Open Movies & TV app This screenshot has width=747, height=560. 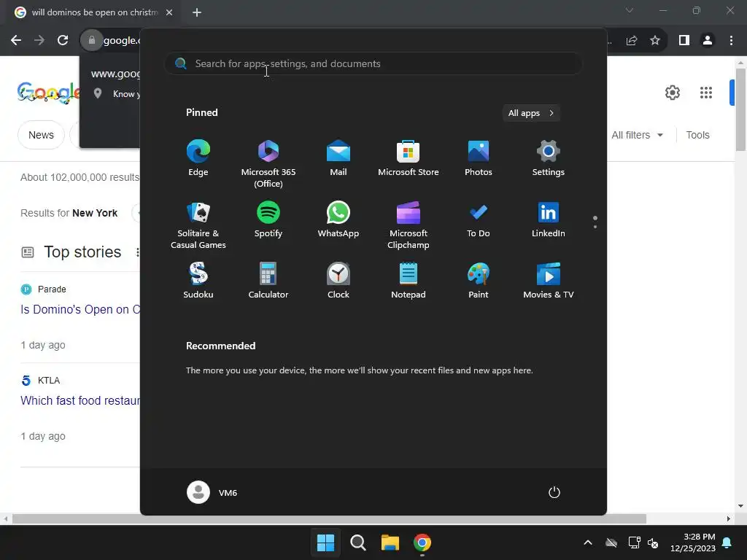[x=549, y=281]
